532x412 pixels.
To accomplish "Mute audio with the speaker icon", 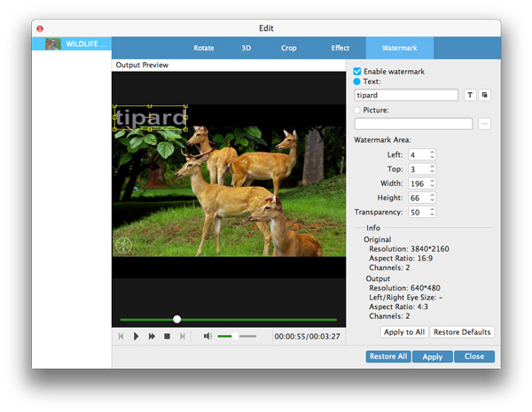I will [207, 336].
